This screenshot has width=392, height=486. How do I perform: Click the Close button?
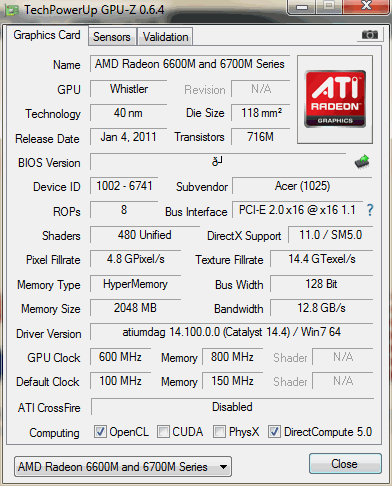tap(345, 464)
